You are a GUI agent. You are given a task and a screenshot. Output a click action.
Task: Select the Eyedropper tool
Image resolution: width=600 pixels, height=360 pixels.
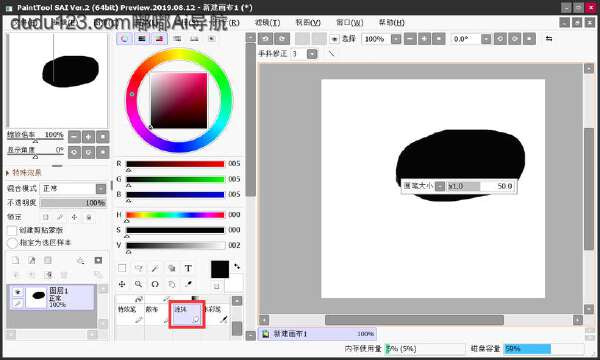click(x=188, y=284)
